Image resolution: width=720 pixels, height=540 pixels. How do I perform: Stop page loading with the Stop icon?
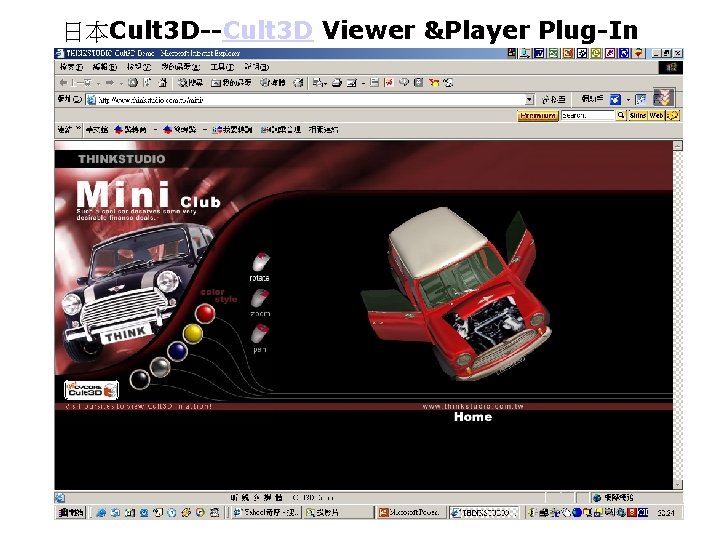click(133, 83)
